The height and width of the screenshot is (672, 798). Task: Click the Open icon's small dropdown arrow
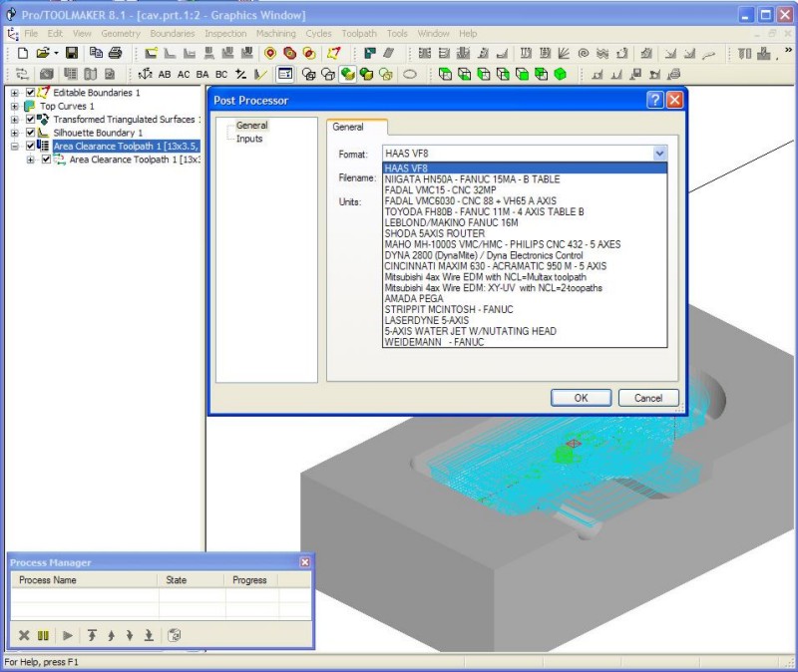[56, 53]
